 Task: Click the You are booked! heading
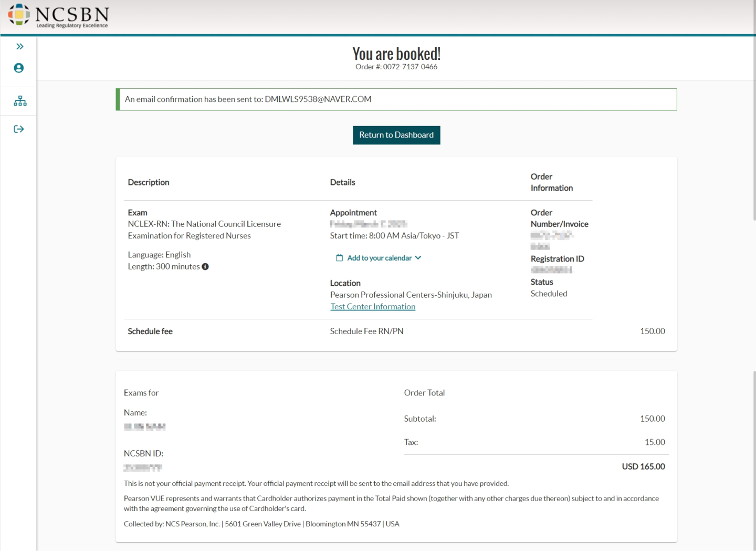tap(396, 54)
